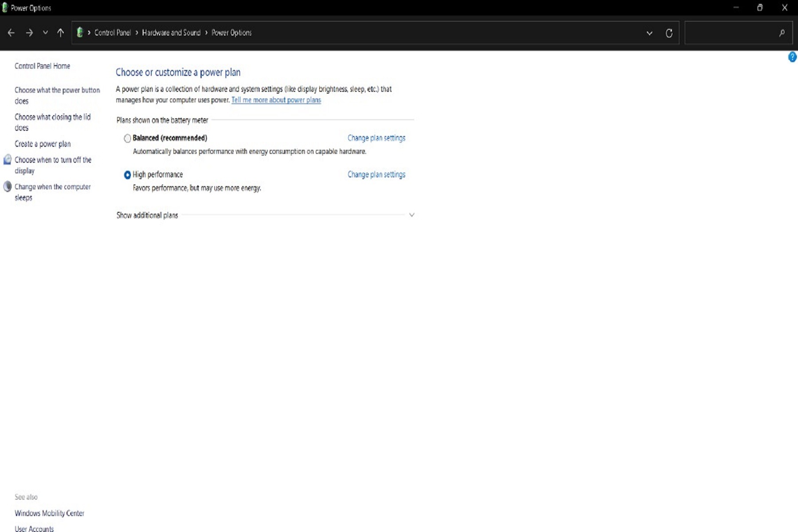Select the High performance power plan
The width and height of the screenshot is (798, 532).
coord(128,175)
